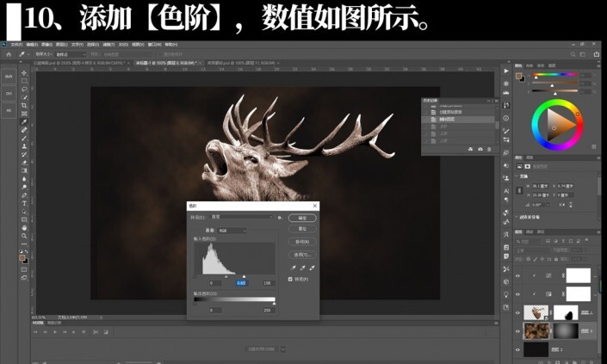Click the midtone value field showing 0.65
This screenshot has width=607, height=364.
tap(241, 283)
